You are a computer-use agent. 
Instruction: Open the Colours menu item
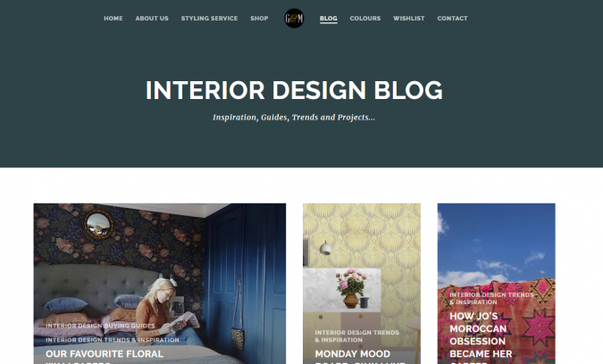(365, 19)
